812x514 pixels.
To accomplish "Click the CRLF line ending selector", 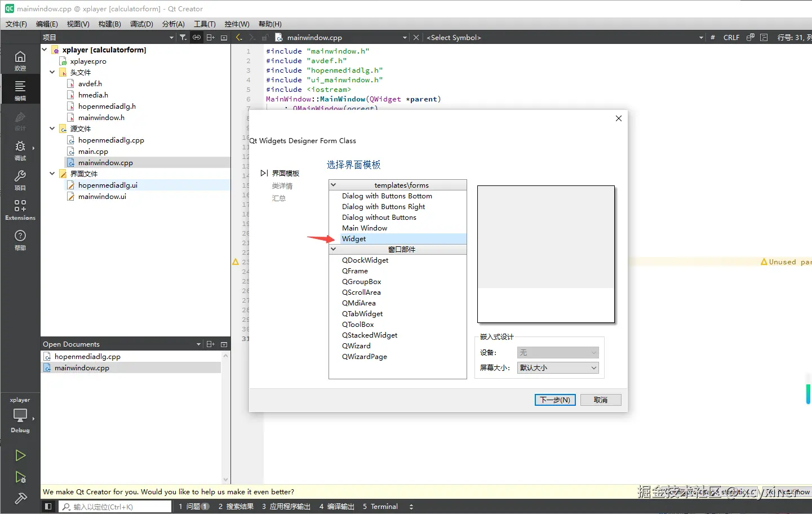I will point(731,38).
